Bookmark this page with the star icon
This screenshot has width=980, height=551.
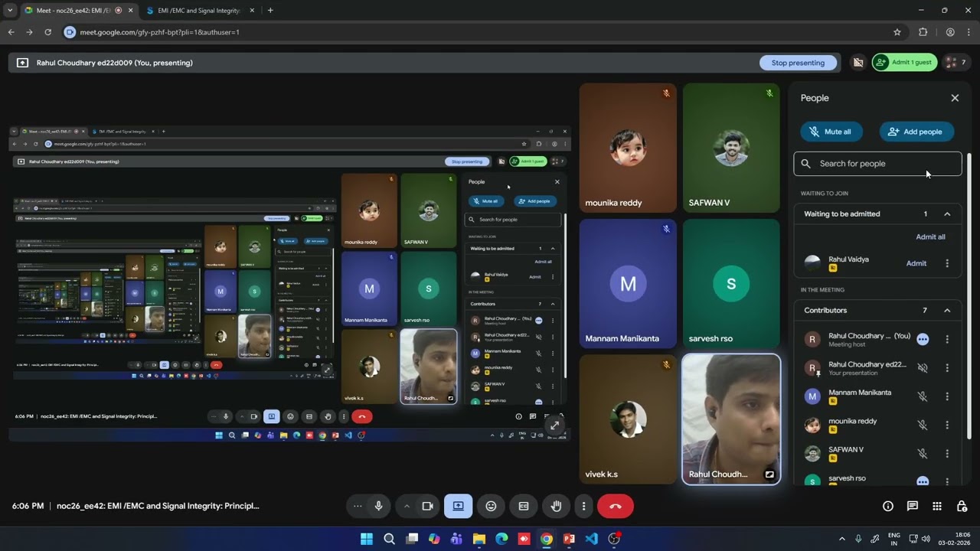coord(897,32)
